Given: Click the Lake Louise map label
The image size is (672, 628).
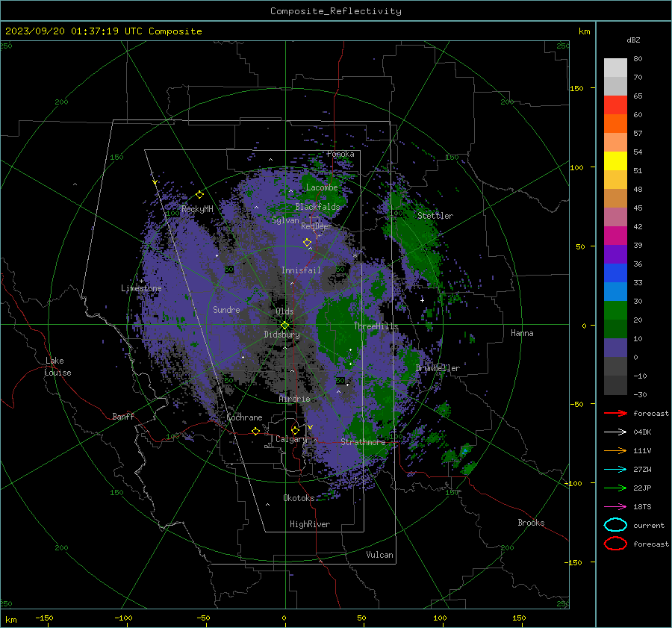Looking at the screenshot, I should (58, 367).
